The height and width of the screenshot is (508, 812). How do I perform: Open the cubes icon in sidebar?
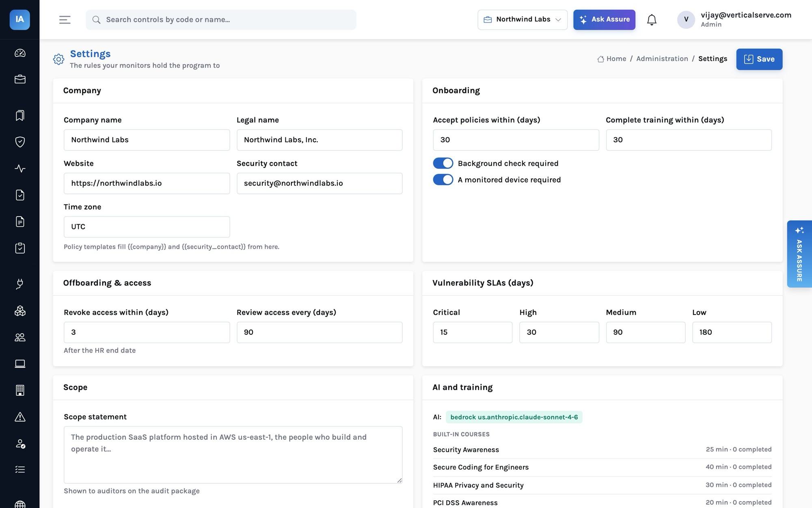(x=20, y=311)
